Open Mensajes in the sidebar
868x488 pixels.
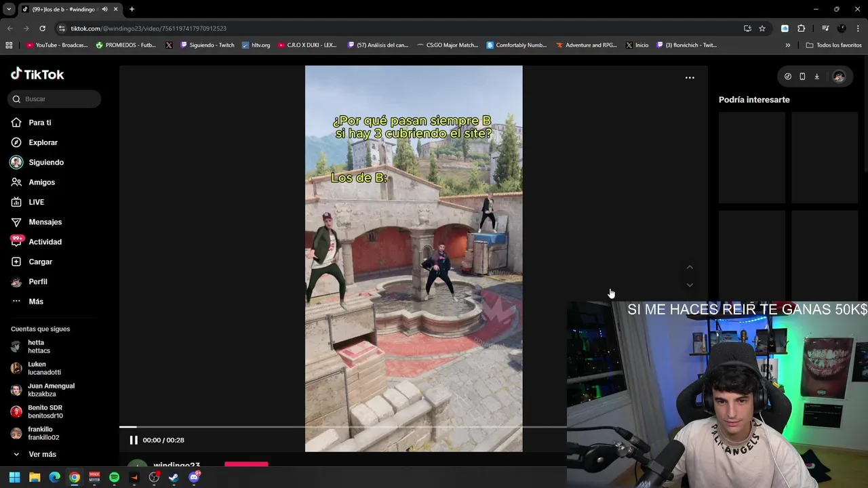point(36,222)
